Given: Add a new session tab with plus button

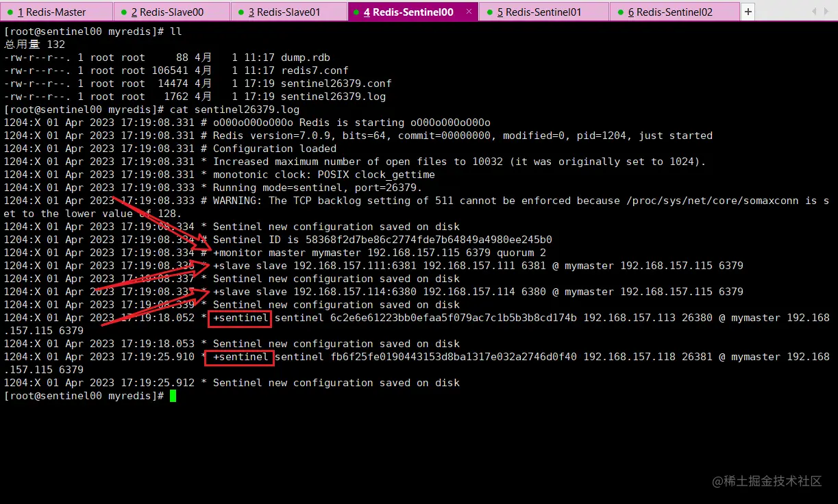Looking at the screenshot, I should (748, 12).
